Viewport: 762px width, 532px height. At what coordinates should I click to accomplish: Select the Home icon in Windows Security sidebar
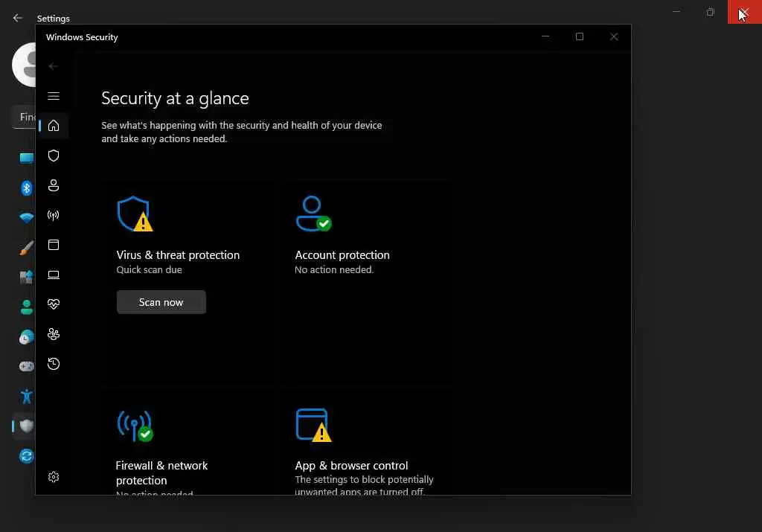[54, 126]
